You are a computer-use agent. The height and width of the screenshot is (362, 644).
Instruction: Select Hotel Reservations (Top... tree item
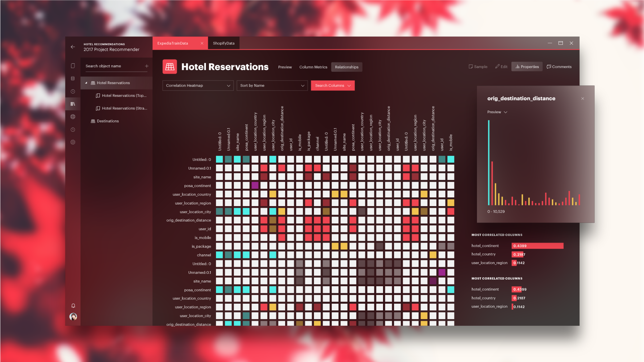click(x=121, y=95)
